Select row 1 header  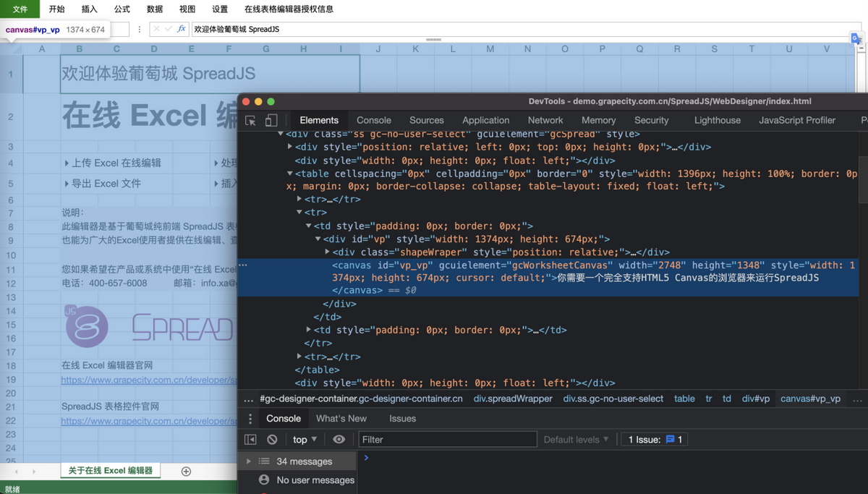pyautogui.click(x=11, y=74)
